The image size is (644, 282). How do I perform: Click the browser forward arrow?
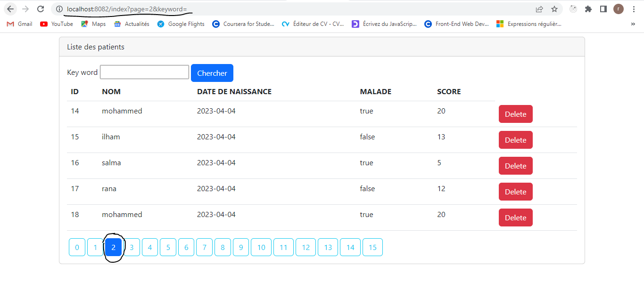(25, 8)
